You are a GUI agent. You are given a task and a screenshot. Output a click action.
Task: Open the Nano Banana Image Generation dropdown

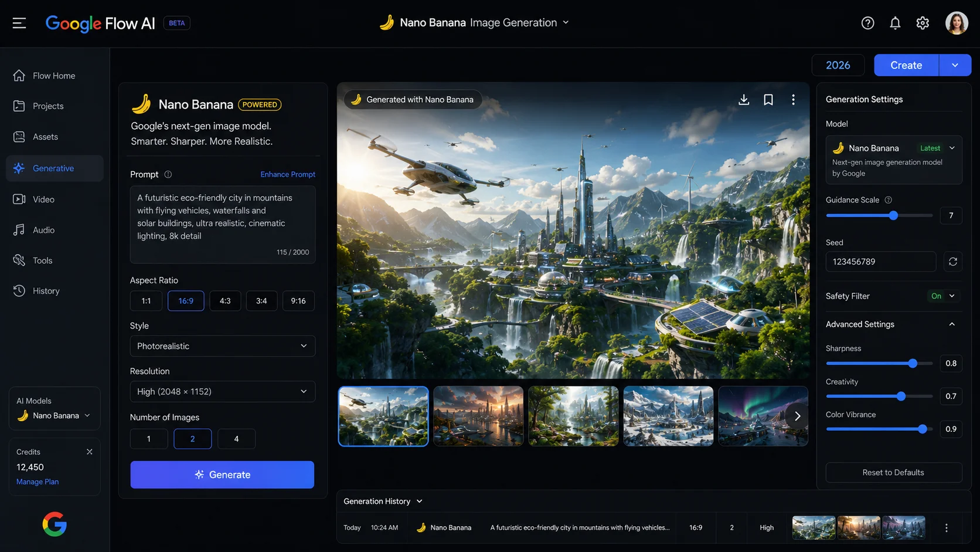click(474, 22)
